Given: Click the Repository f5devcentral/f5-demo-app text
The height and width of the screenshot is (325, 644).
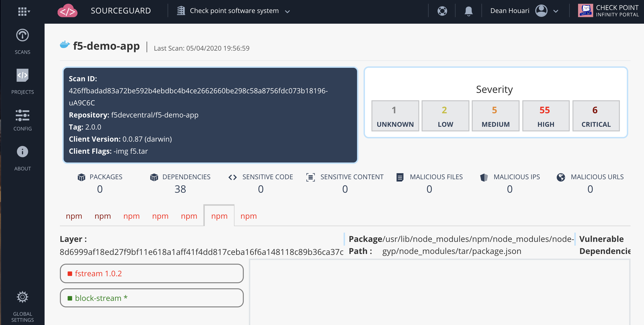Looking at the screenshot, I should click(x=133, y=115).
